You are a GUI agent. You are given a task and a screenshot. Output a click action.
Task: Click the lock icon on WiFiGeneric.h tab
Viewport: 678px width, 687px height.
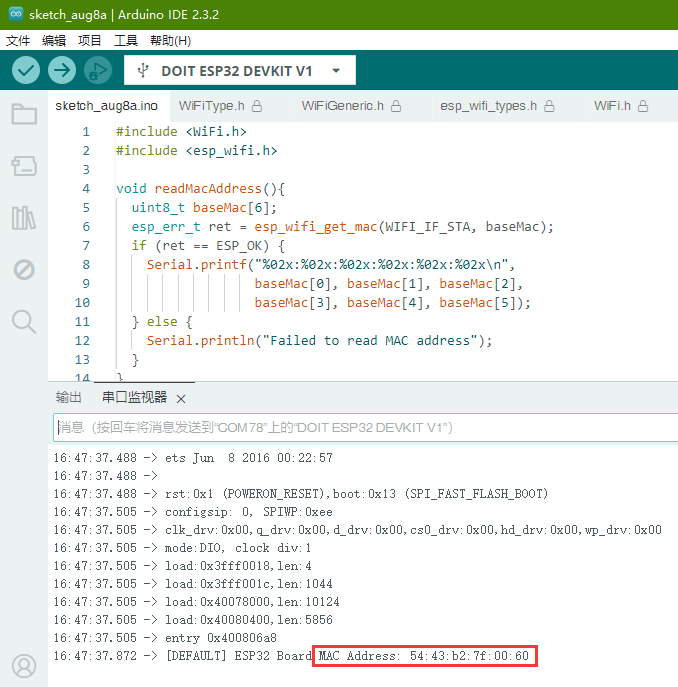click(396, 106)
